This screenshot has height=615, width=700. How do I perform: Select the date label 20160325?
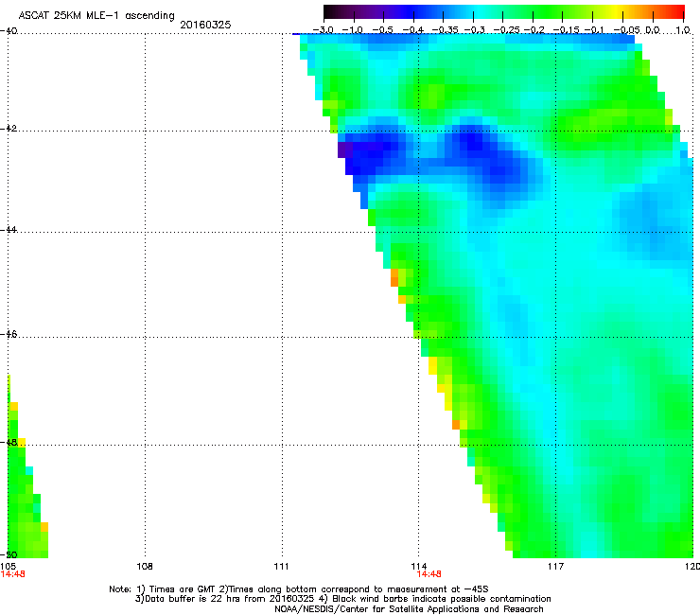[205, 25]
